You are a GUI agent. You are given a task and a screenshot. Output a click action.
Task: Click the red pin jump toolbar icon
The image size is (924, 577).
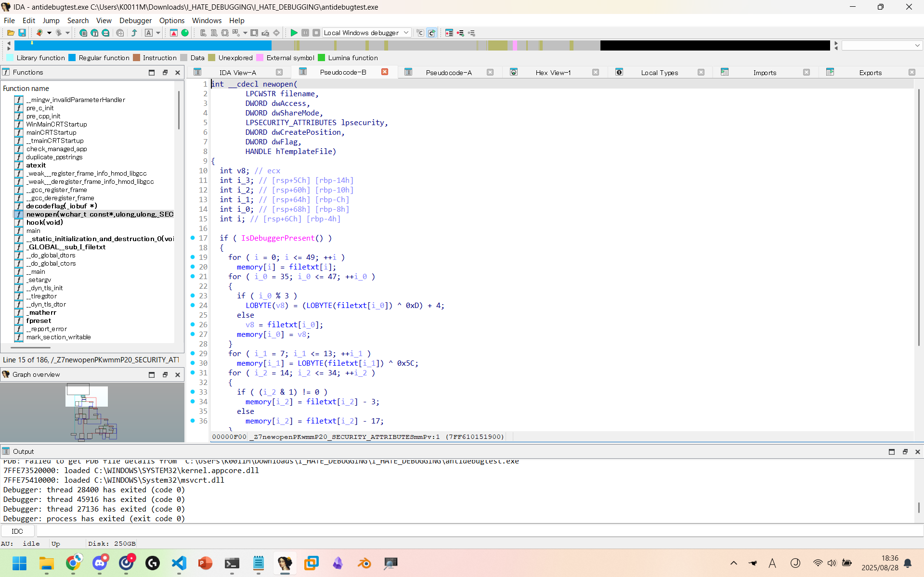(x=39, y=33)
